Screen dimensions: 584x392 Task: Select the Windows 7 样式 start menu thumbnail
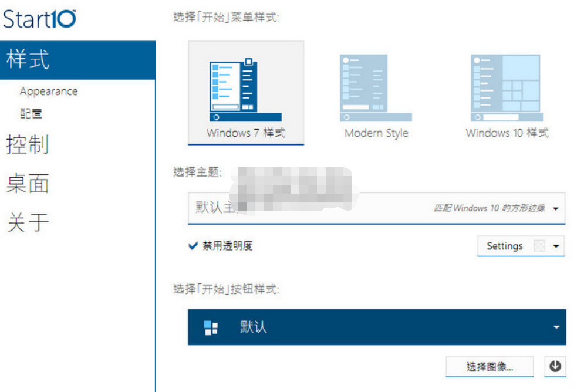tap(246, 93)
